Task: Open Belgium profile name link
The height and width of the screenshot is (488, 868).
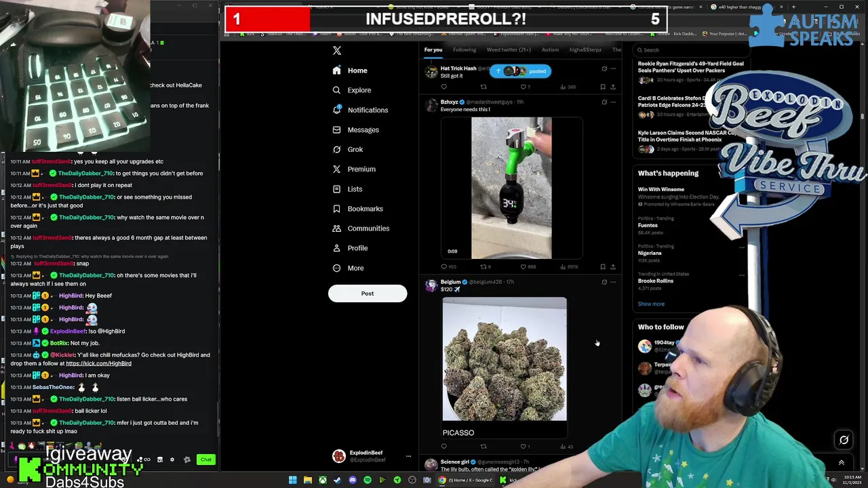Action: click(x=450, y=282)
